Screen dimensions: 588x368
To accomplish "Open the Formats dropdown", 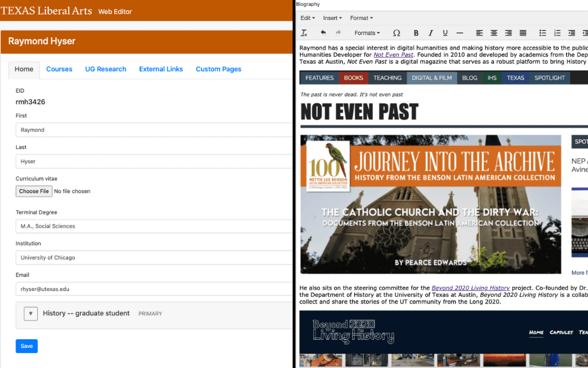I will click(x=367, y=33).
